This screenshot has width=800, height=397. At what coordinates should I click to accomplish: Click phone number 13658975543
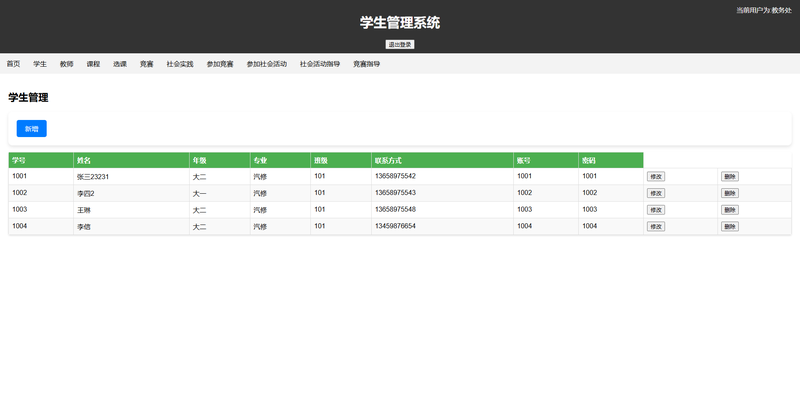click(x=395, y=193)
